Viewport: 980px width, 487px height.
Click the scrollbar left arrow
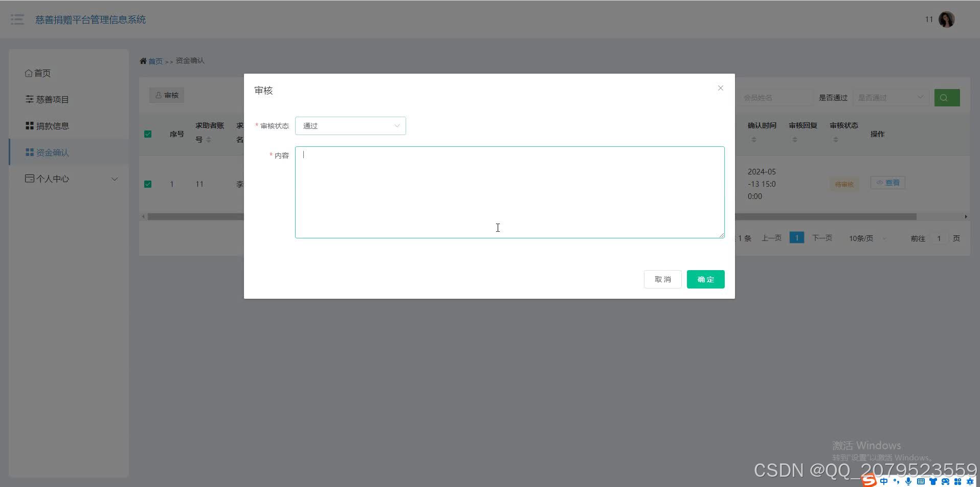[143, 216]
